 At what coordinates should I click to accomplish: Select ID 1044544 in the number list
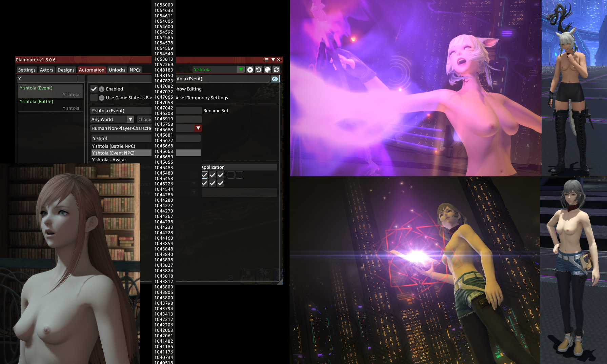coord(164,189)
